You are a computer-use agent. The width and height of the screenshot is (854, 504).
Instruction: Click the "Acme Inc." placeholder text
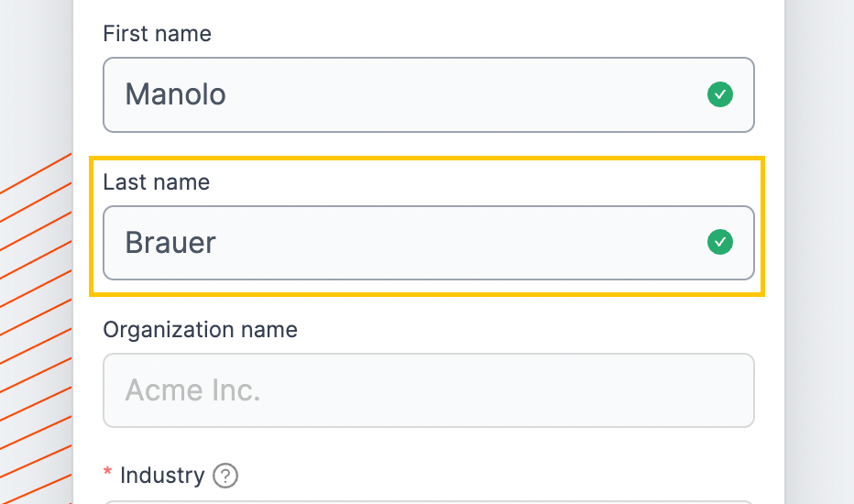[x=192, y=390]
